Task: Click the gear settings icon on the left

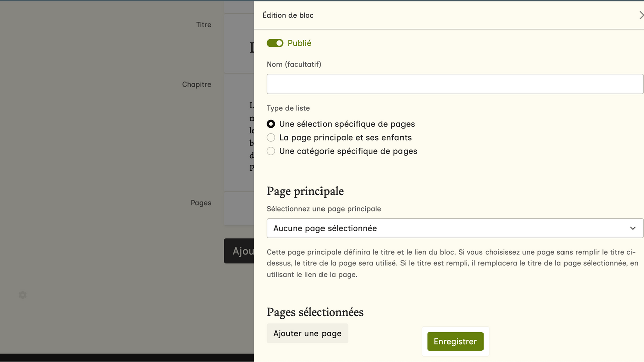Action: [22, 295]
